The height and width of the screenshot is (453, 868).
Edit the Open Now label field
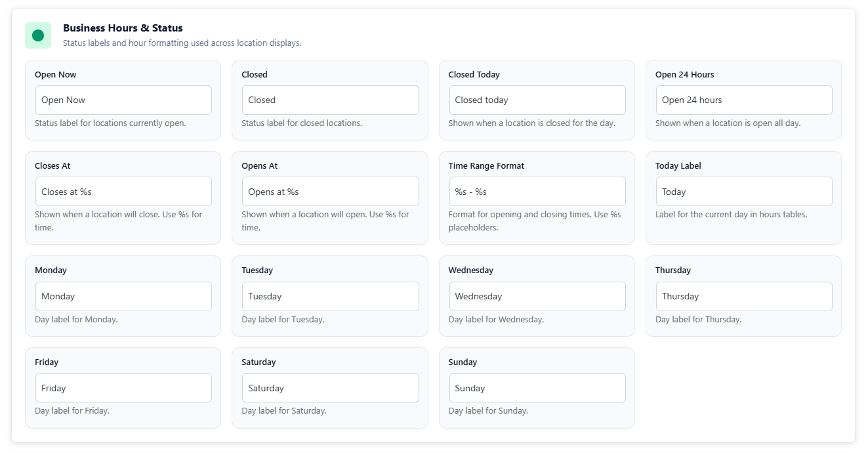(123, 100)
